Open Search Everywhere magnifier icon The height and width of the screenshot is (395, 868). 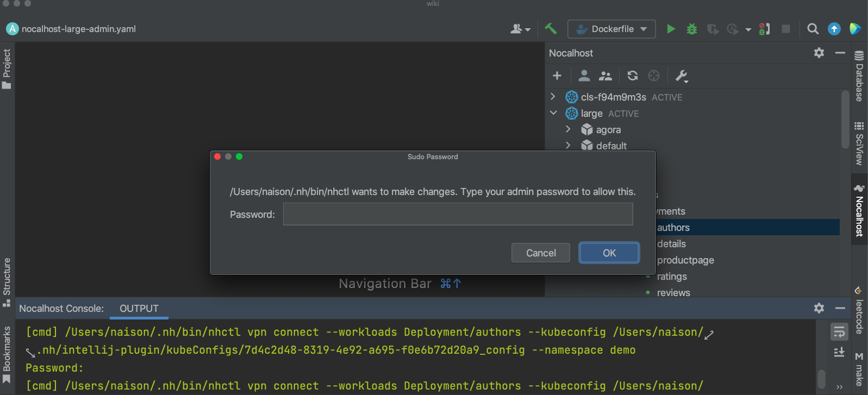[813, 29]
